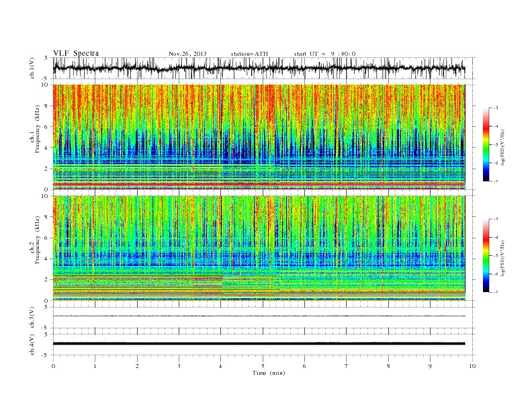Click the 'Time (min)' axis label
The height and width of the screenshot is (411, 532).
[x=269, y=373]
